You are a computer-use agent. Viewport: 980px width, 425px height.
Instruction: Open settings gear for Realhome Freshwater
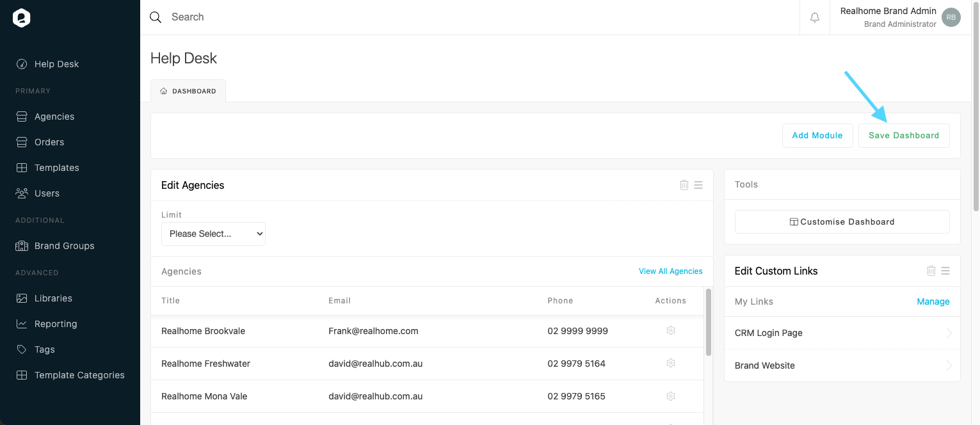tap(671, 363)
